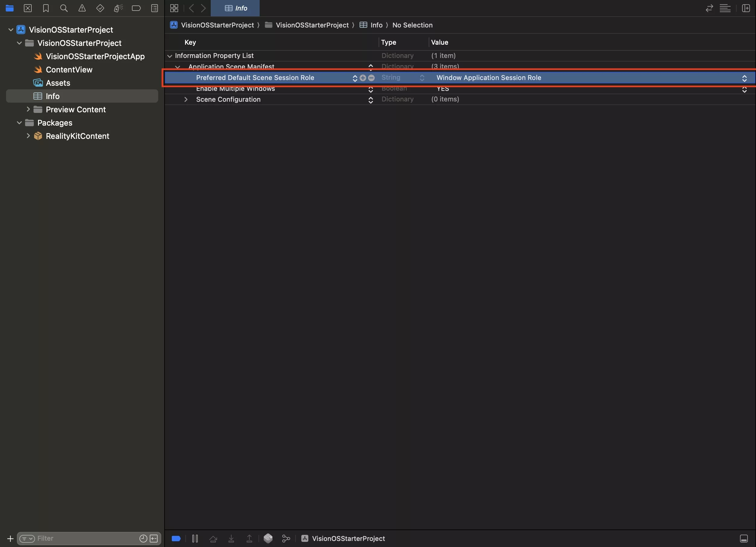Click the Value column header
Screen dimensions: 756x547
click(440, 42)
